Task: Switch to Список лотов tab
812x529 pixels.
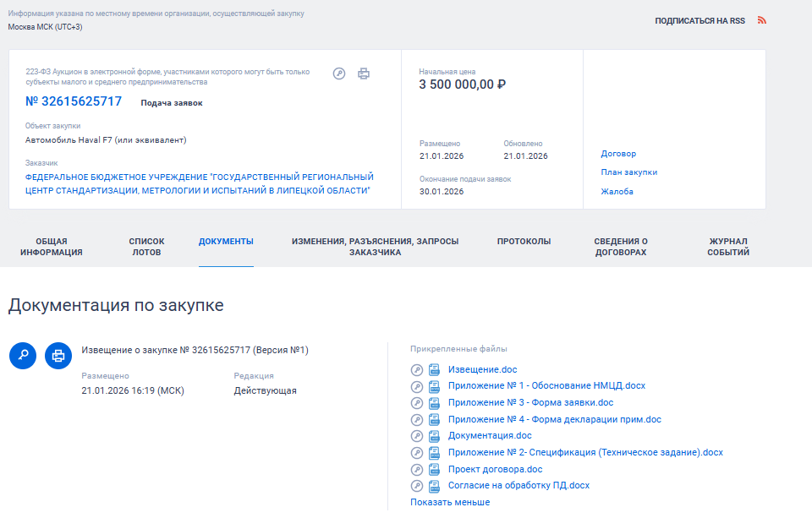Action: 146,247
